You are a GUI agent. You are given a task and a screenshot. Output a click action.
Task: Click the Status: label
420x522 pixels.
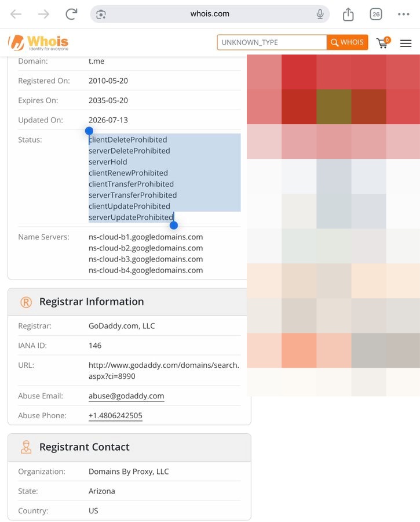coord(30,140)
